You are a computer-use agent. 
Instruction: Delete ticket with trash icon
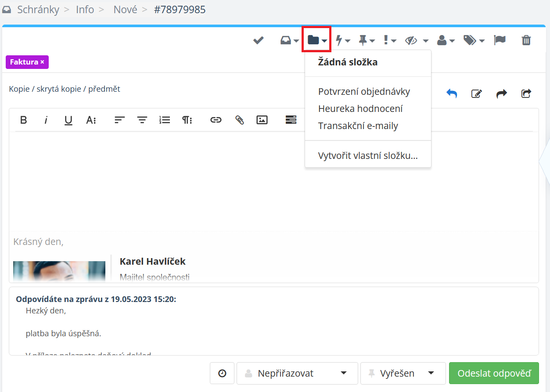(526, 40)
